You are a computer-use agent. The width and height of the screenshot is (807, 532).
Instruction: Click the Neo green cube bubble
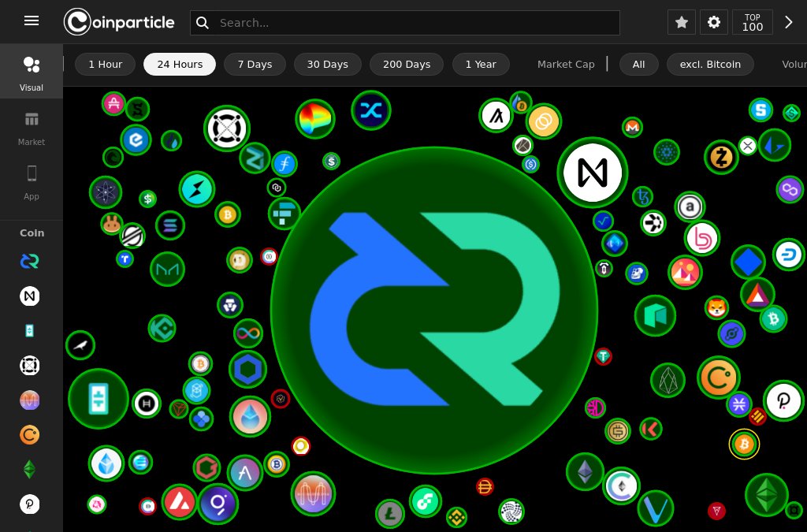click(655, 316)
